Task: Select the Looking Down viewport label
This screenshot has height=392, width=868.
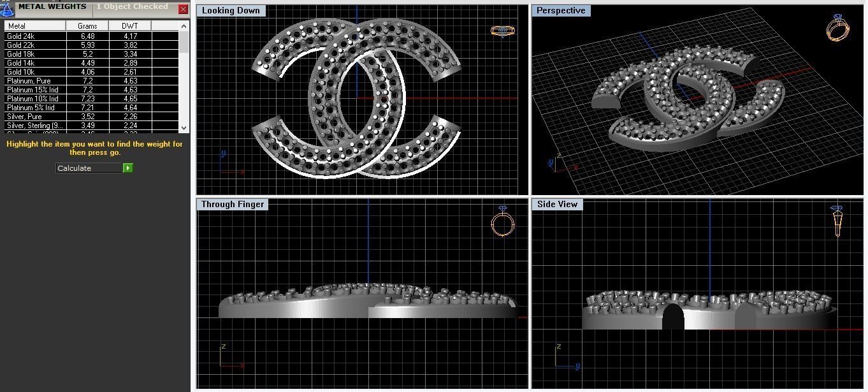Action: click(x=231, y=11)
